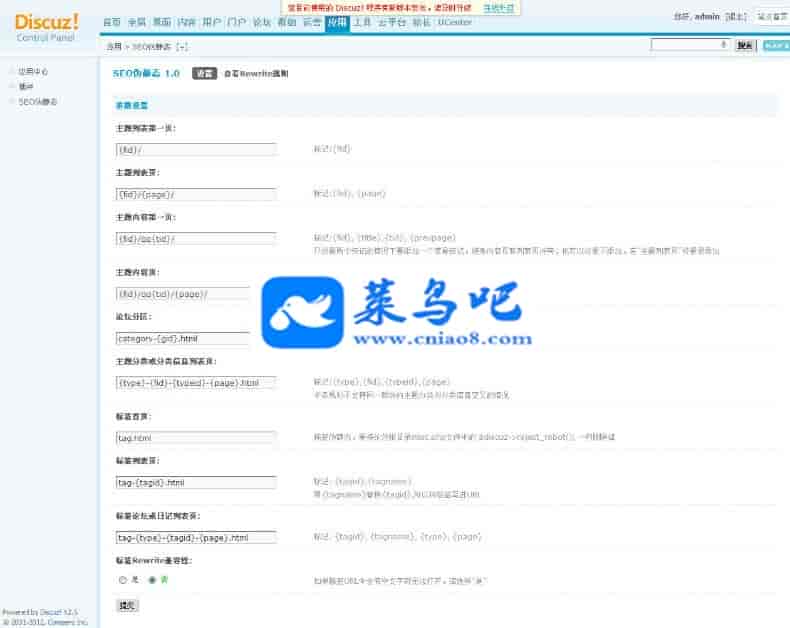Focus the {fid}/{page}/ input field
The width and height of the screenshot is (790, 628).
(196, 194)
